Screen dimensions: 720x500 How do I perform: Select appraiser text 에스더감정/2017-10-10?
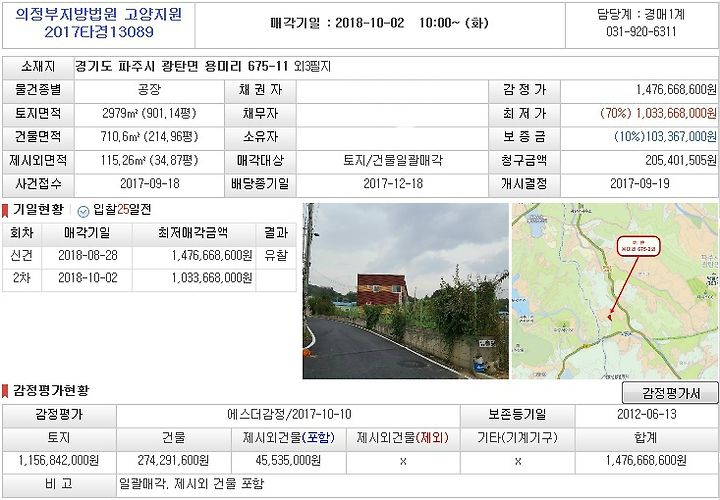(x=289, y=415)
